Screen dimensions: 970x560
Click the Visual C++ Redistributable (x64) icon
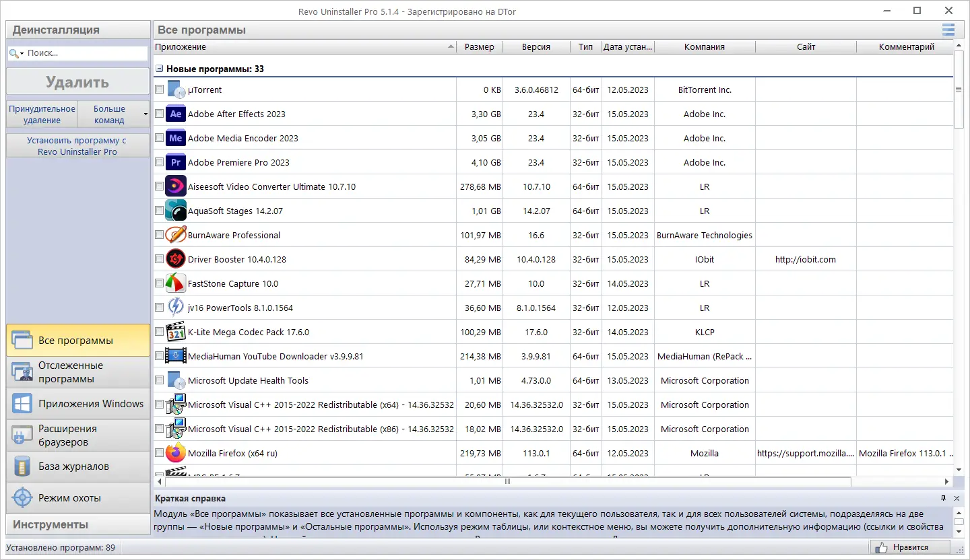[176, 405]
